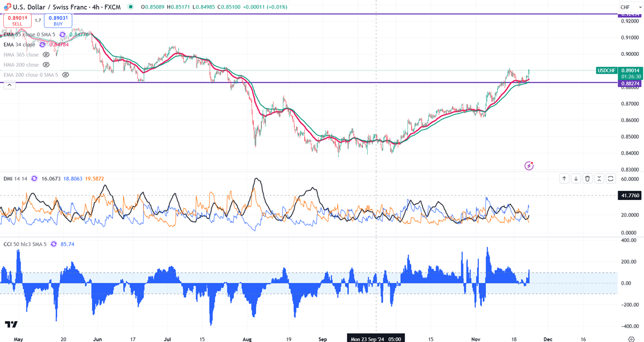644x342 pixels.
Task: Open the time axis settings gear
Action: tap(631, 339)
